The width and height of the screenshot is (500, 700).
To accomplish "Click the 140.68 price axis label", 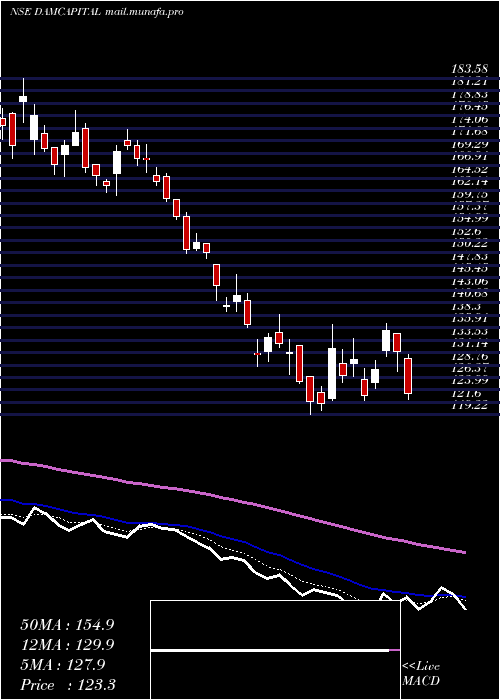I will [x=470, y=294].
